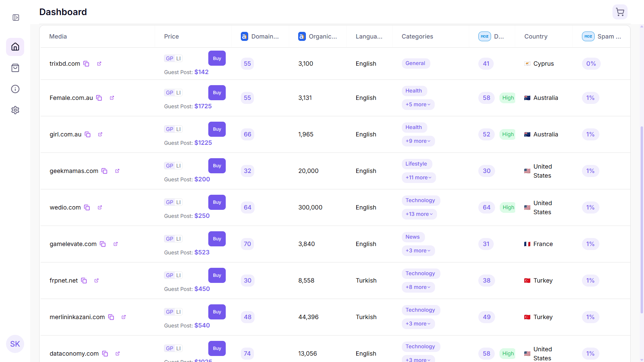Copy the wedio.com domain name
The height and width of the screenshot is (362, 644).
pos(87,207)
